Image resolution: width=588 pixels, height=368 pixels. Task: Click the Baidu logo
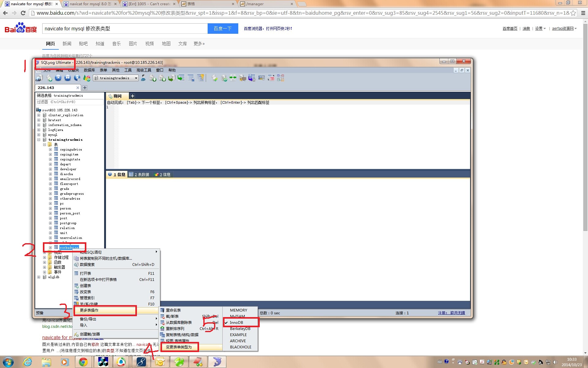(21, 28)
